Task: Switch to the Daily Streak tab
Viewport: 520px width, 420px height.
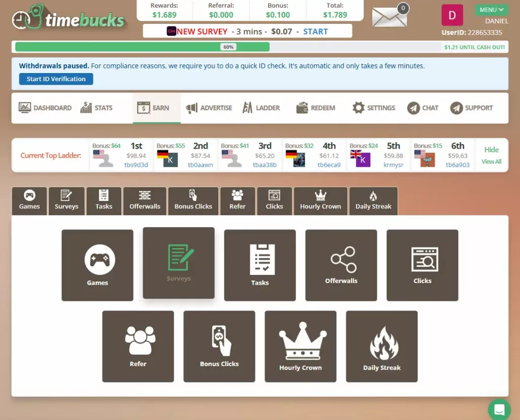Action: tap(373, 201)
